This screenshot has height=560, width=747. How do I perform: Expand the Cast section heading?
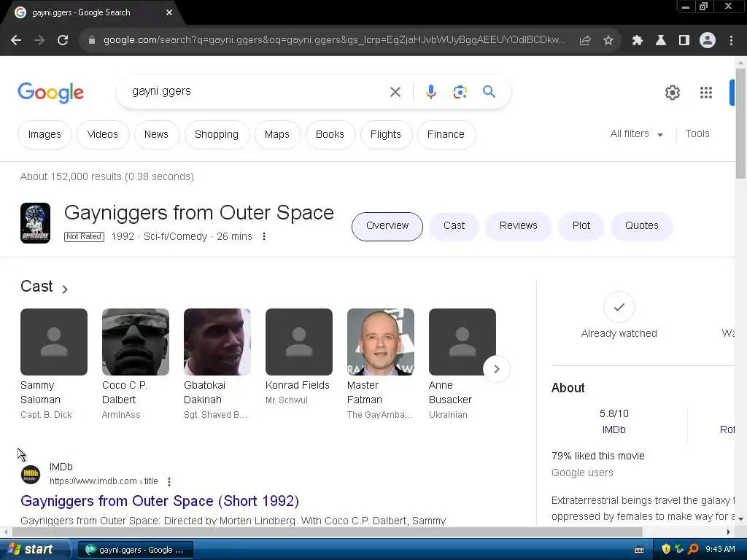click(44, 287)
